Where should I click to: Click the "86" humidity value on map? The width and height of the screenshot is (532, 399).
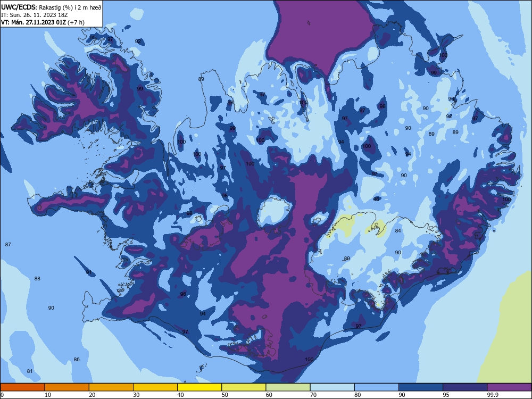coord(77,359)
